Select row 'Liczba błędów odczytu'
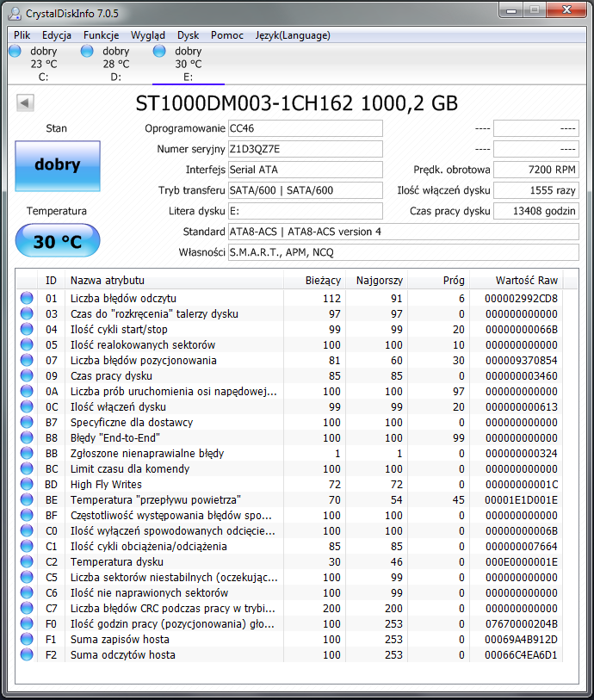 click(x=289, y=298)
